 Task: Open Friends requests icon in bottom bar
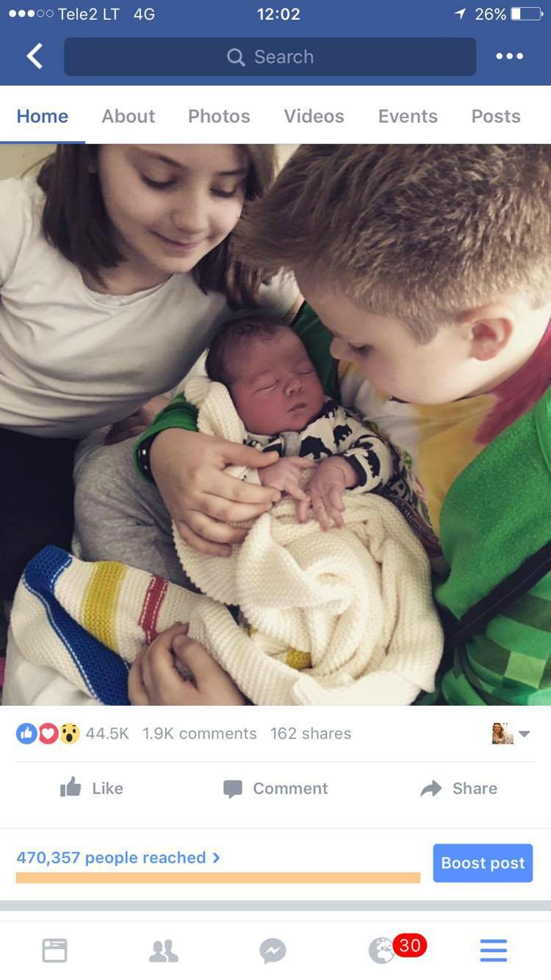[163, 951]
